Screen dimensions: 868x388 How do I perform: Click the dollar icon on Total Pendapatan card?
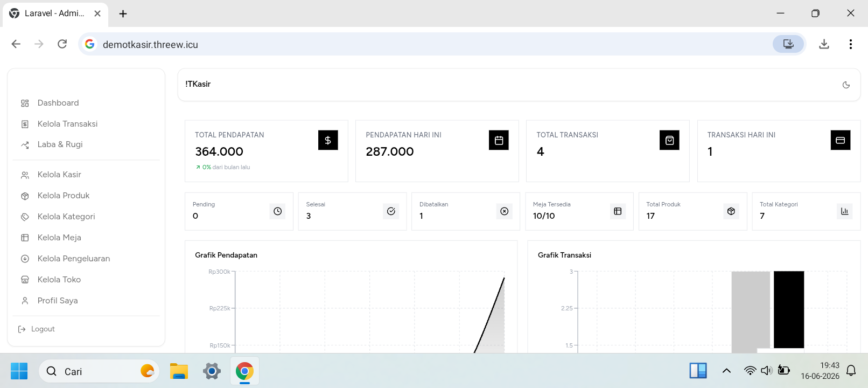(328, 140)
